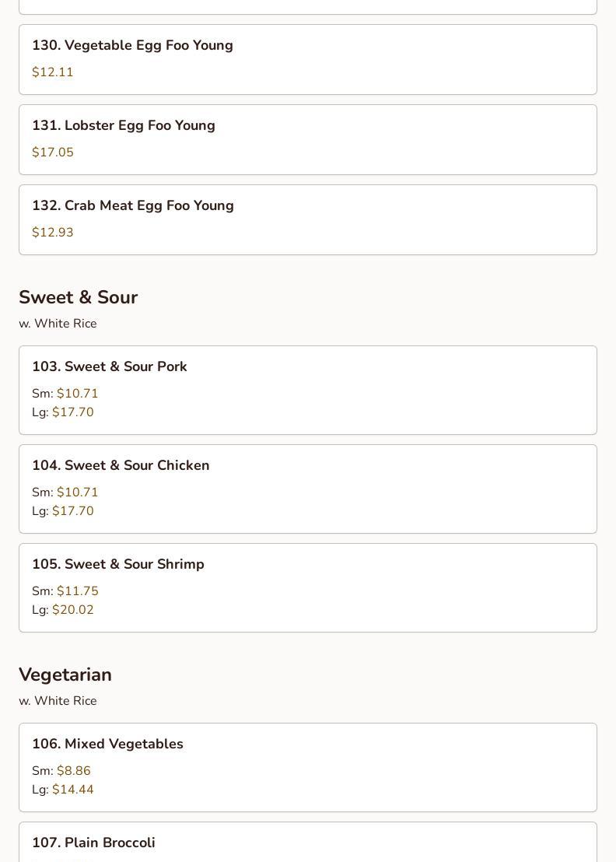Choose large Sweet & Sour Pork size
The image size is (616, 862).
[72, 412]
